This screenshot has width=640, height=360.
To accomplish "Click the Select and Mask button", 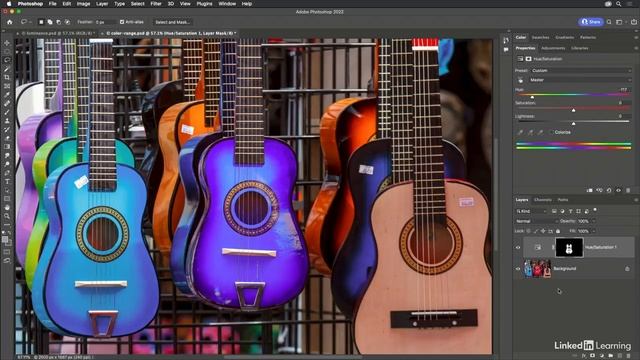I will coord(172,22).
